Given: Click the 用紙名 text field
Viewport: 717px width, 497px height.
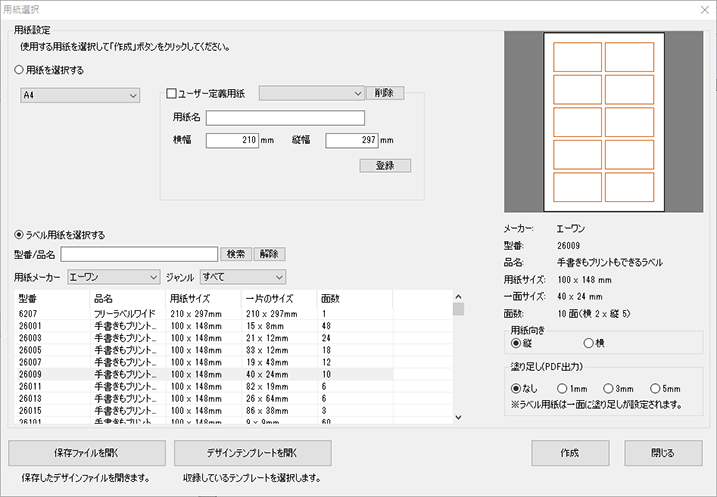Looking at the screenshot, I should 285,117.
